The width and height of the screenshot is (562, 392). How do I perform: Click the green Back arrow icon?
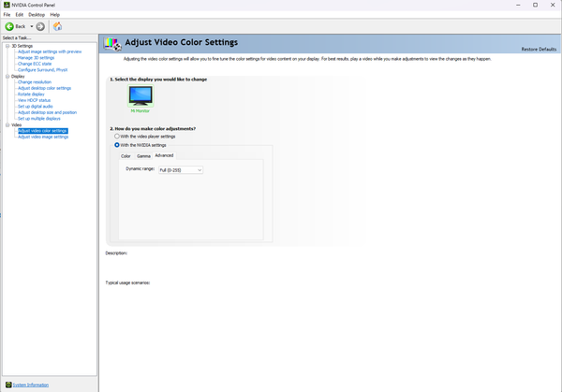(9, 26)
